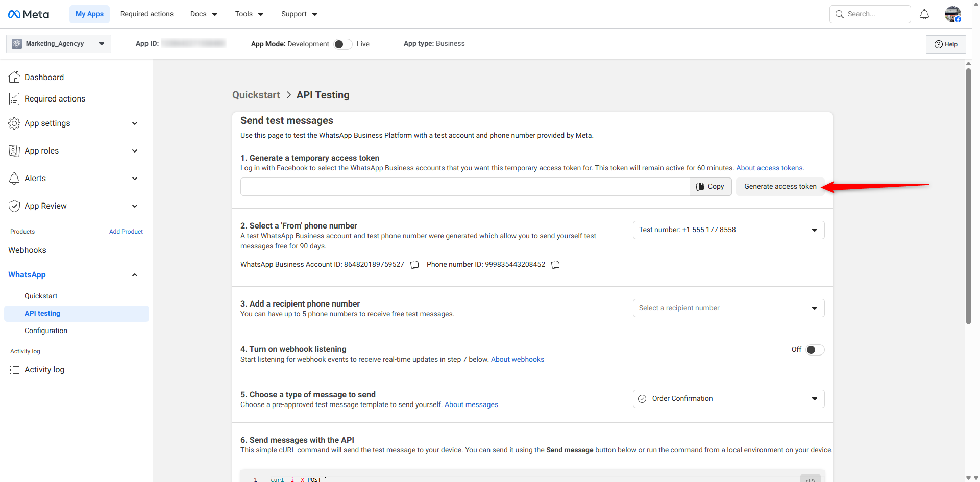Screen dimensions: 980x482
Task: Click the Quickstart breadcrumb link
Action: pos(256,95)
